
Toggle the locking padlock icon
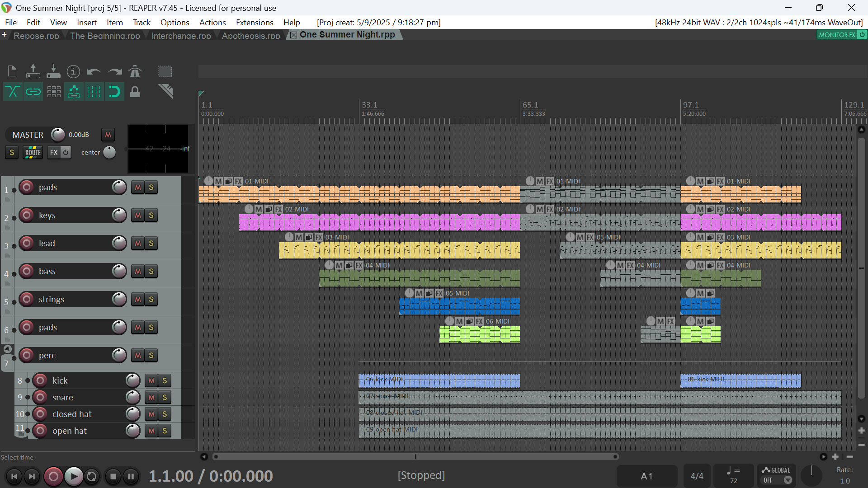[135, 92]
